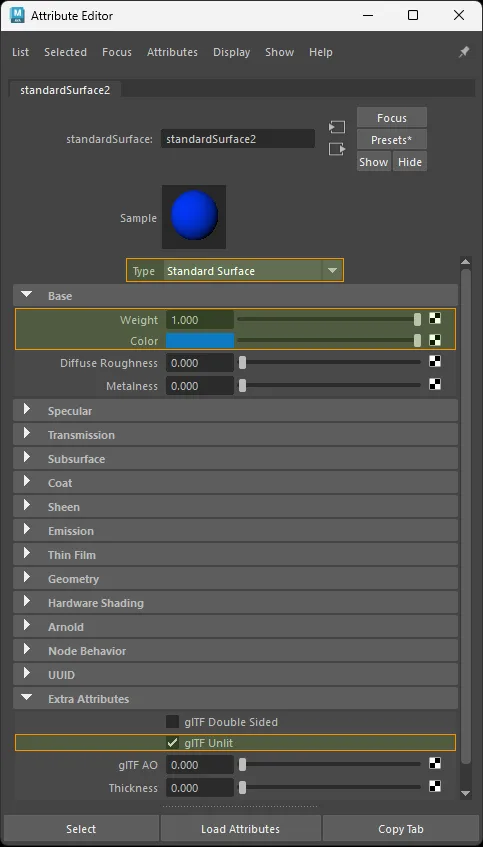This screenshot has height=847, width=483.
Task: Click the Focus button
Action: click(x=392, y=118)
